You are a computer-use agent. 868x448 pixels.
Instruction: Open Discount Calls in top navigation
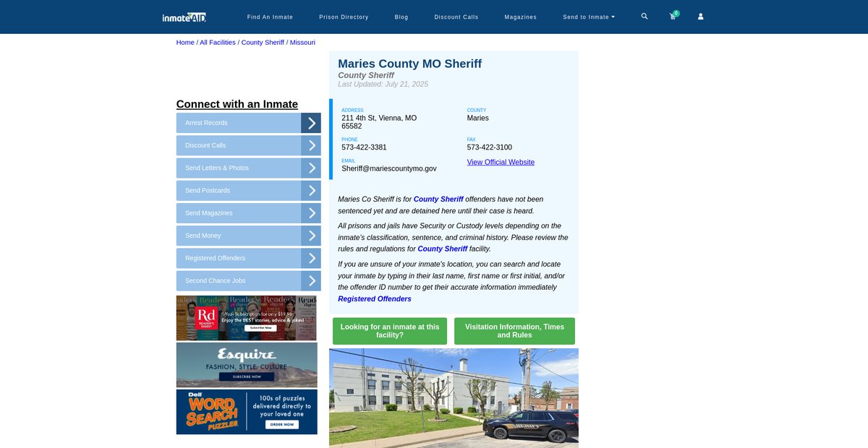click(456, 17)
